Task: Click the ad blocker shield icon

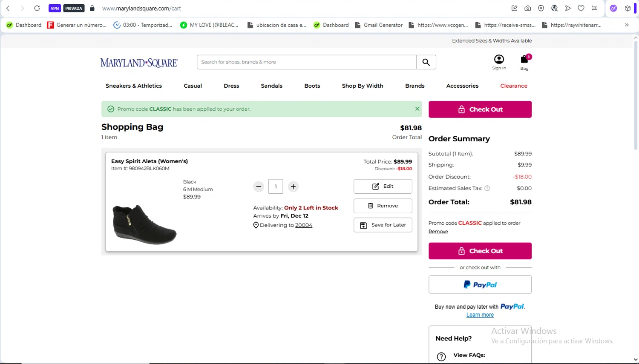Action: coord(541,8)
